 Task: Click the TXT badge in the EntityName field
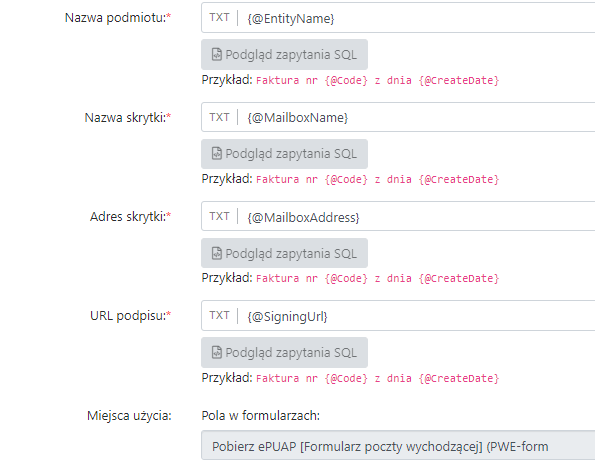[x=219, y=18]
